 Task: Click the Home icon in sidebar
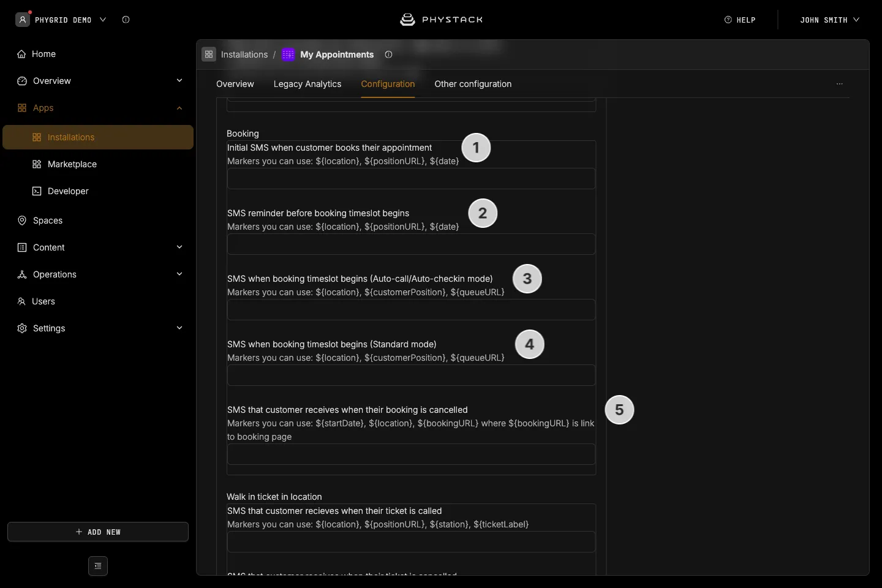click(x=21, y=54)
